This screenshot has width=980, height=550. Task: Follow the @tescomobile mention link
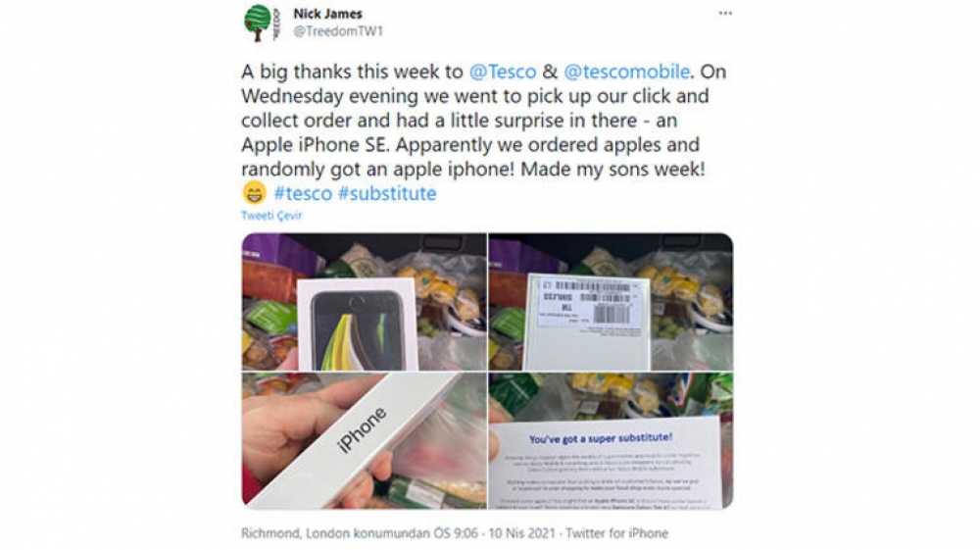tap(627, 72)
